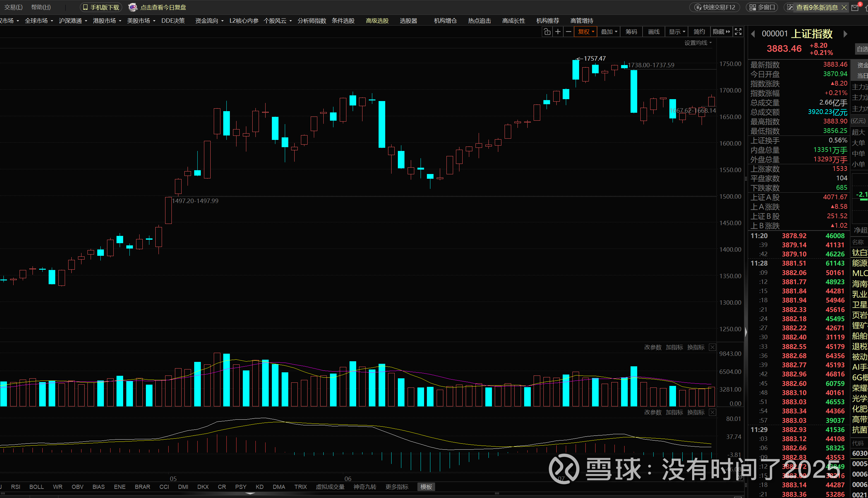Toggle 筹码 chip distribution display
The width and height of the screenshot is (868, 498).
tap(631, 32)
